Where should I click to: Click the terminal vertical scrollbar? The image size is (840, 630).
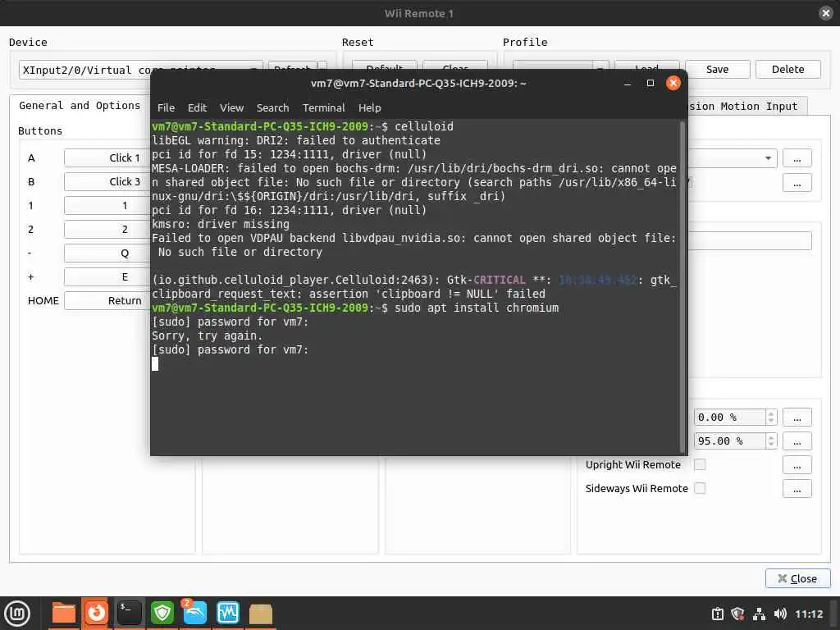pyautogui.click(x=682, y=287)
